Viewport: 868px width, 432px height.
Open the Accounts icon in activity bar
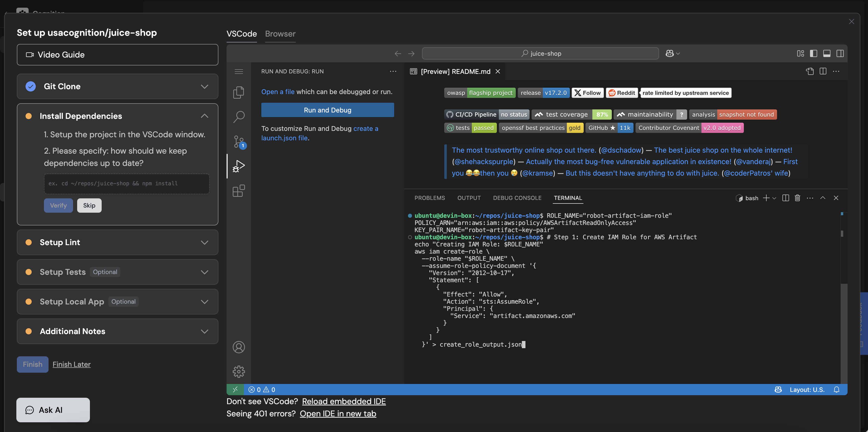coord(239,347)
